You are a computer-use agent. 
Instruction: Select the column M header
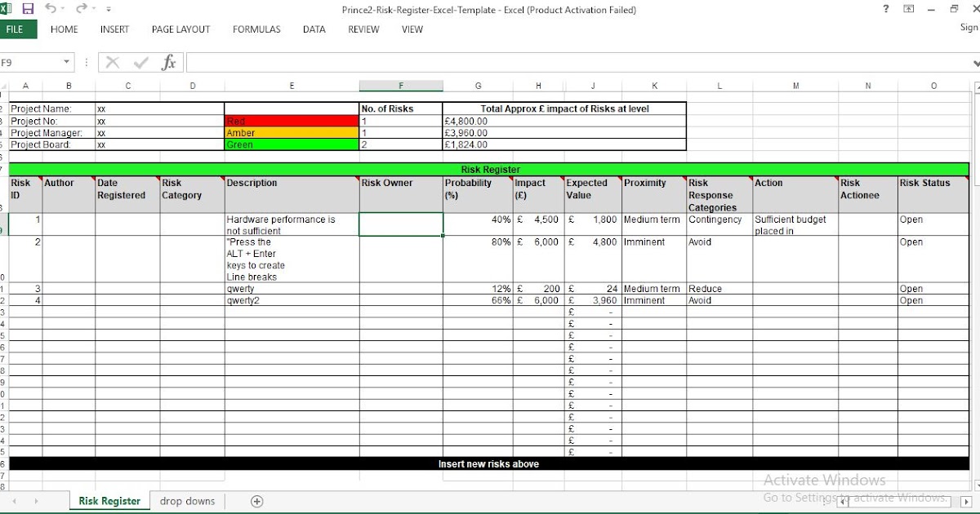[x=795, y=86]
